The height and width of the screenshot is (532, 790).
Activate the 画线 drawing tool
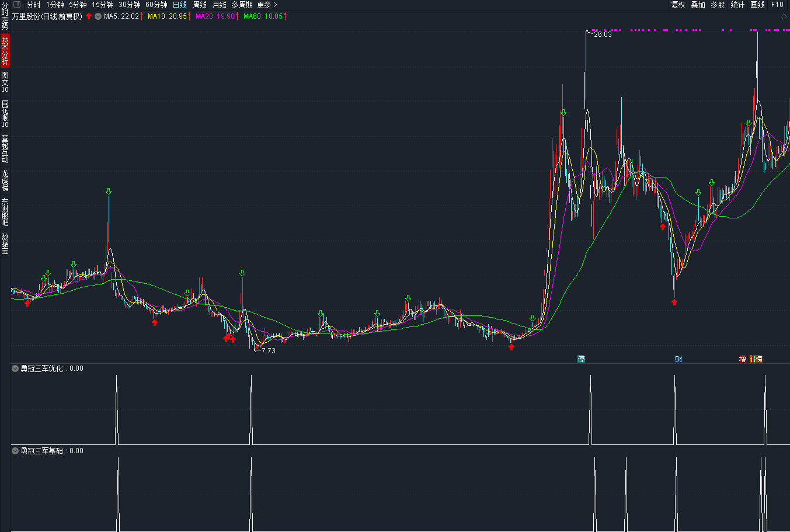(x=757, y=5)
